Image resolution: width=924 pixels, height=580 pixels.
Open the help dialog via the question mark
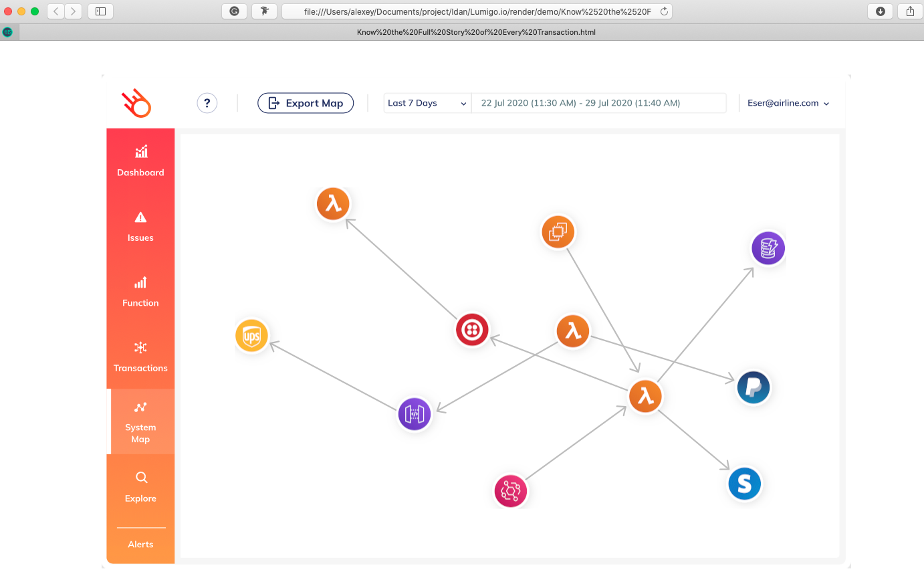(207, 103)
